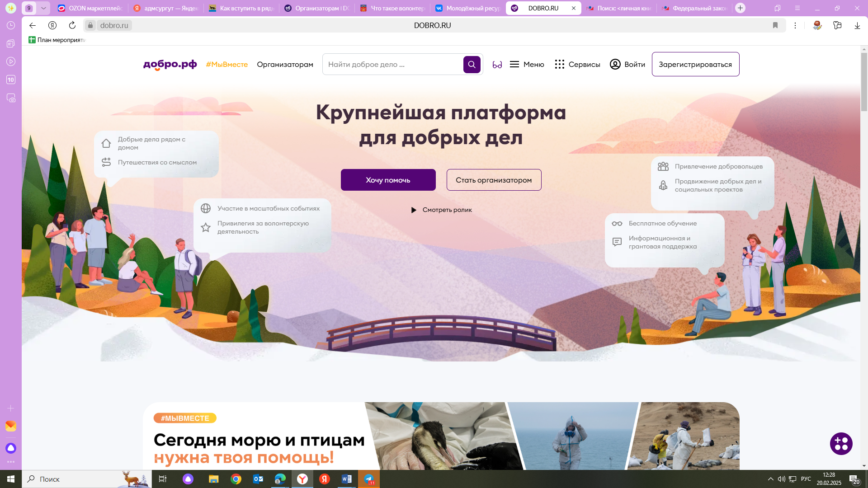Click the Хочу помочь button
The height and width of the screenshot is (488, 868).
point(388,179)
